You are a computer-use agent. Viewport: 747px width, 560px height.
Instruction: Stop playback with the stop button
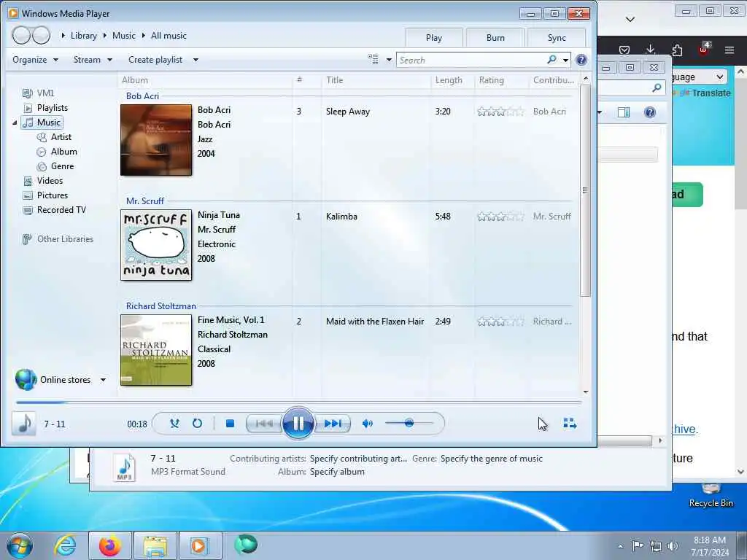click(x=230, y=424)
